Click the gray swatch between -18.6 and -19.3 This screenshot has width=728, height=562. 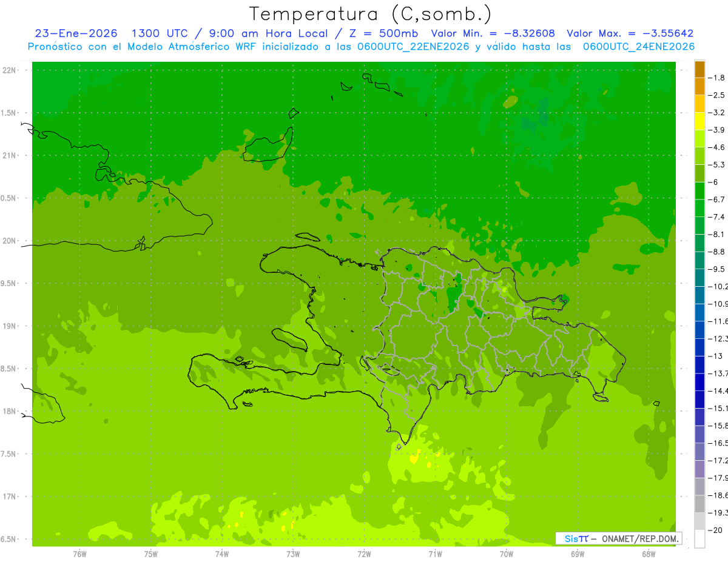[x=699, y=504]
